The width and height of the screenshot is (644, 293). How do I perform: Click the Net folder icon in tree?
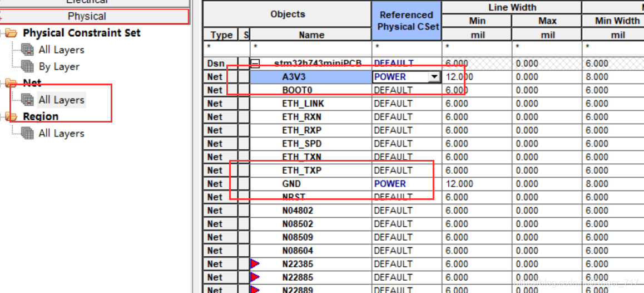click(x=11, y=84)
